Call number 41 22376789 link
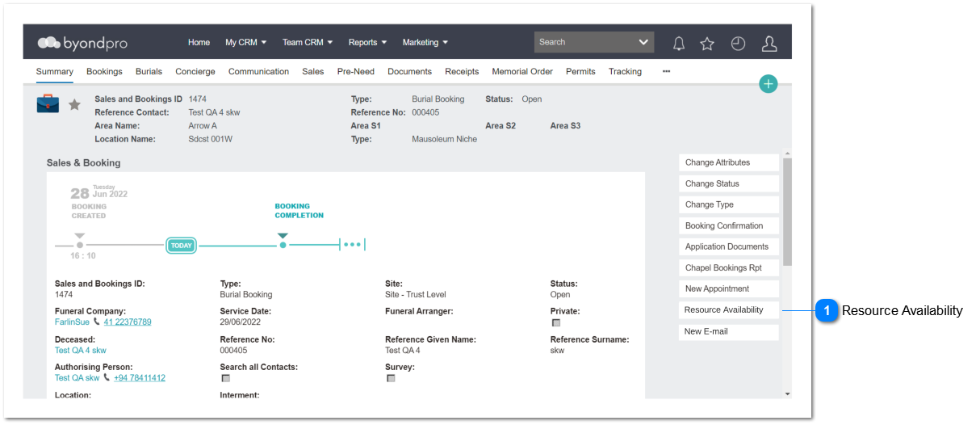The width and height of the screenshot is (980, 425). click(x=128, y=322)
